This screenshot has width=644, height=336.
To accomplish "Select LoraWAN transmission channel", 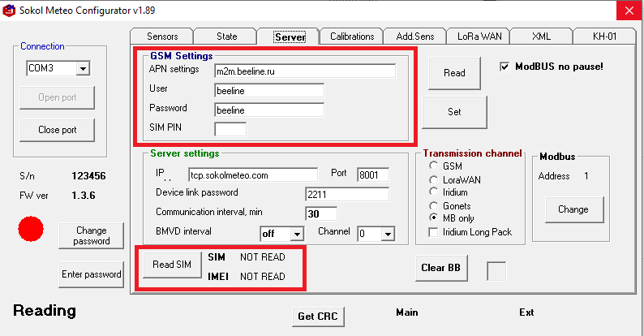I will (x=433, y=180).
